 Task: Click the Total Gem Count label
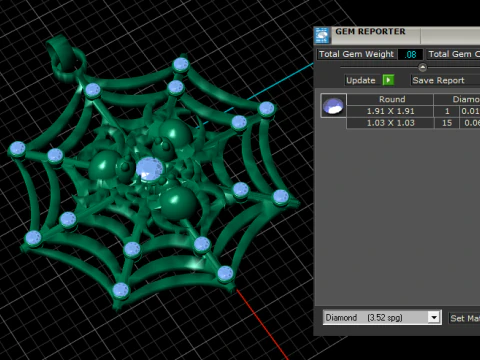[454, 54]
